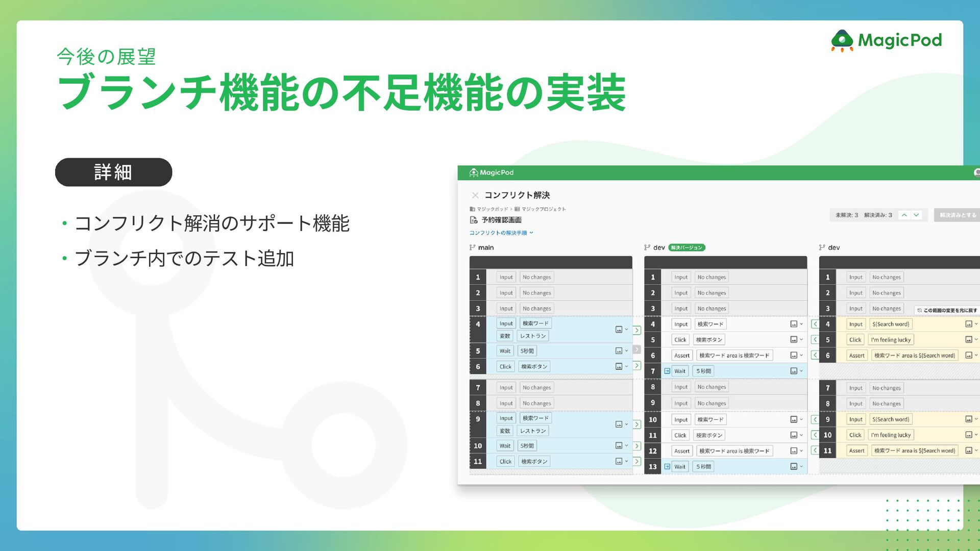Screen dimensions: 980x551
Task: Expand screenshot dropdown caret on center dev step 10
Action: (x=801, y=419)
